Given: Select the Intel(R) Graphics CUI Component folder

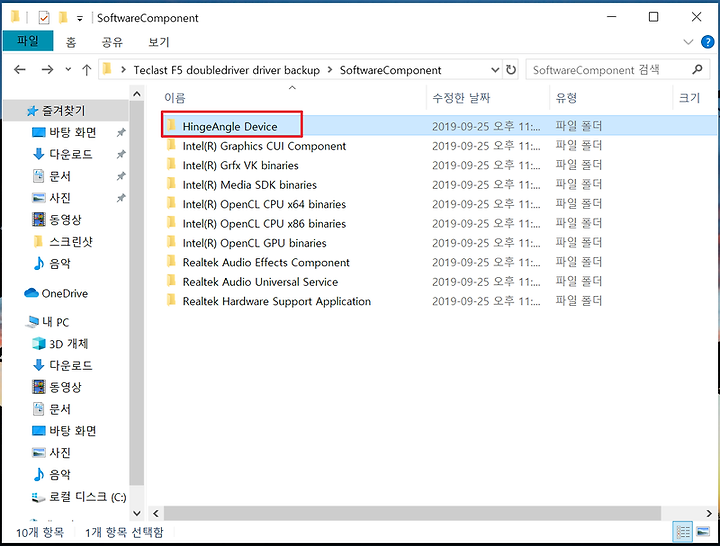Looking at the screenshot, I should coord(264,146).
